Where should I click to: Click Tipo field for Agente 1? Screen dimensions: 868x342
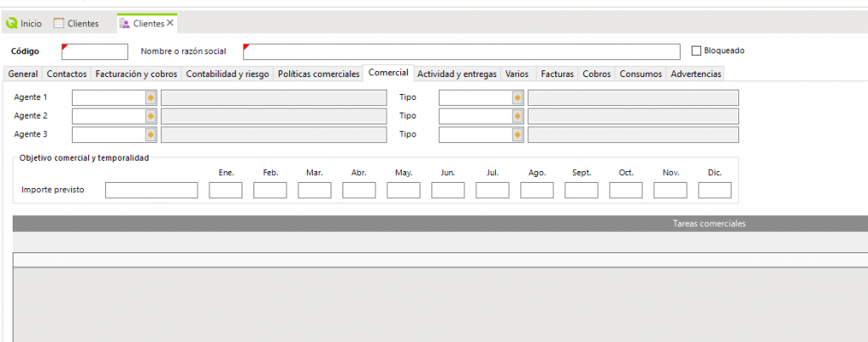476,98
